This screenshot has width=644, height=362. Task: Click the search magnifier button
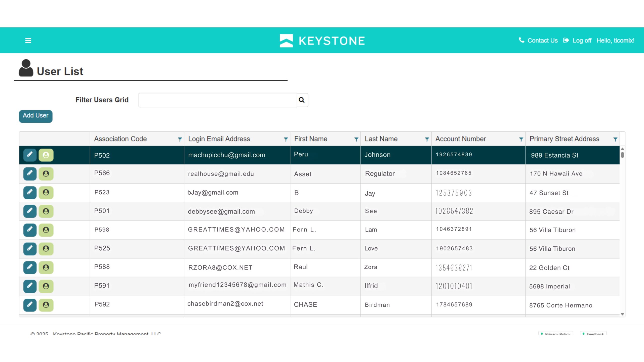(x=302, y=100)
